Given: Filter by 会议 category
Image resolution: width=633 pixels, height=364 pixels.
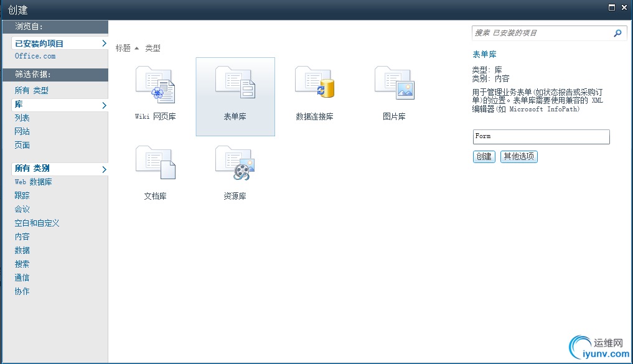Looking at the screenshot, I should [x=22, y=210].
